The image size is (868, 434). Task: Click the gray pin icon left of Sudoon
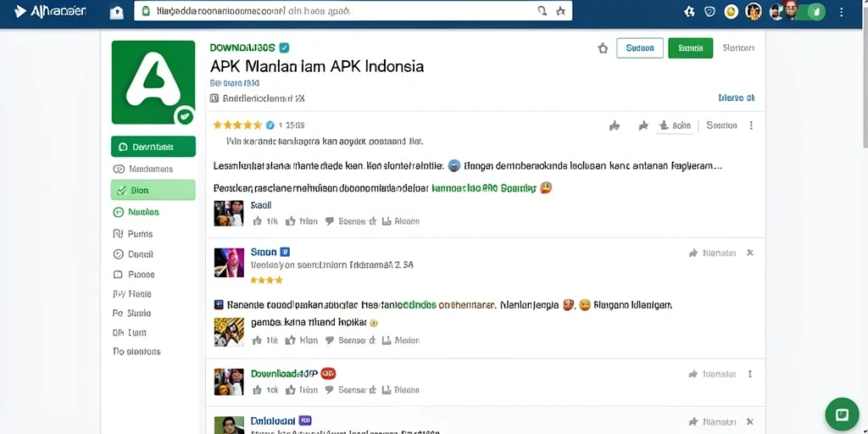603,48
